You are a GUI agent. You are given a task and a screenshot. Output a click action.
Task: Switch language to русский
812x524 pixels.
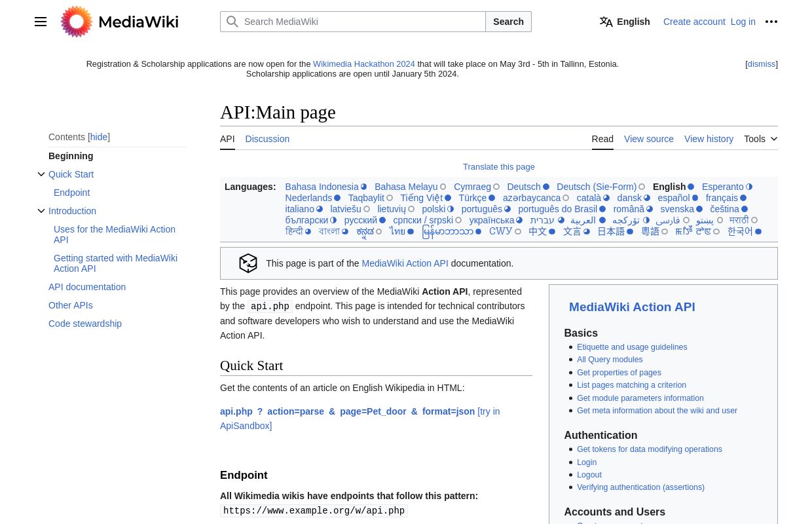pyautogui.click(x=361, y=220)
